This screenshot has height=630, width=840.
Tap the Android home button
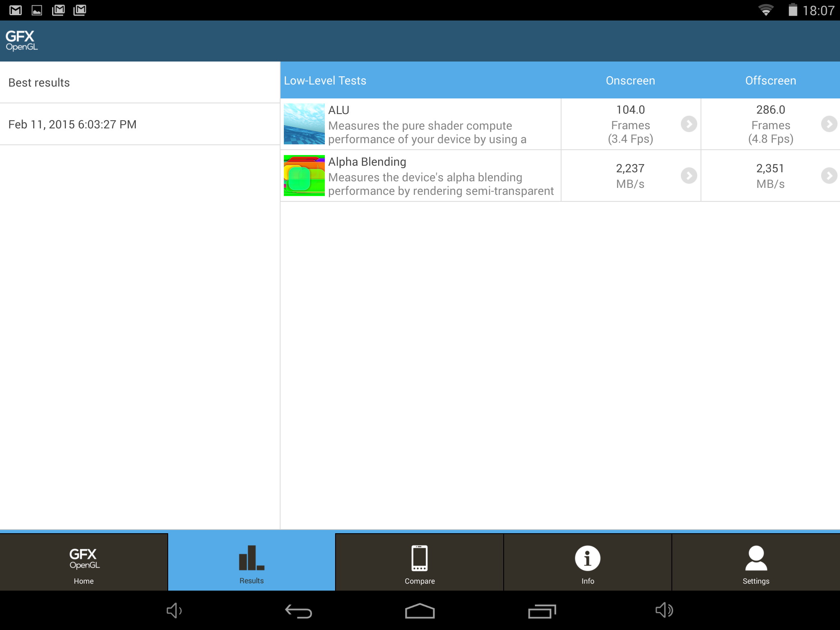(420, 611)
